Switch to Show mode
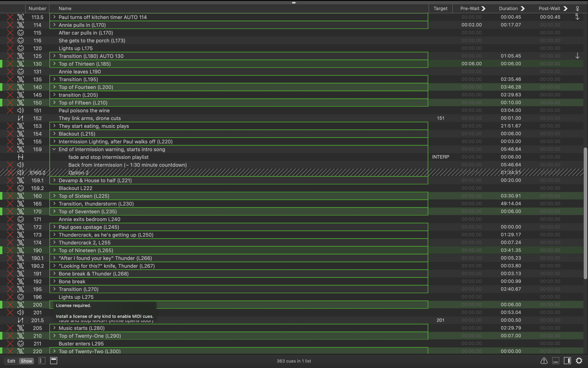 pyautogui.click(x=26, y=361)
